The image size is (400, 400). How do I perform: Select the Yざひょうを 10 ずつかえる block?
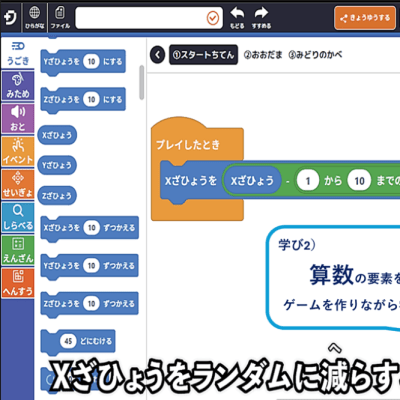coord(90,266)
